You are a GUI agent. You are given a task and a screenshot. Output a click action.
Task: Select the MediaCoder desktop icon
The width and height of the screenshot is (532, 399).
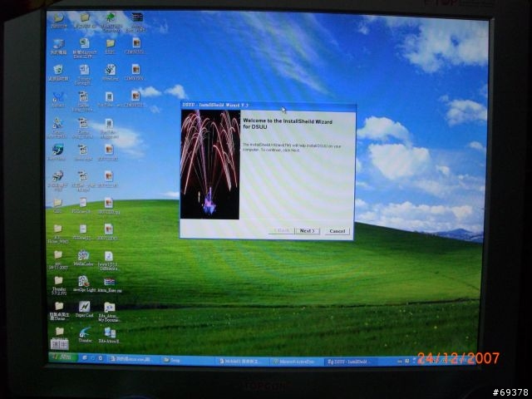click(83, 259)
